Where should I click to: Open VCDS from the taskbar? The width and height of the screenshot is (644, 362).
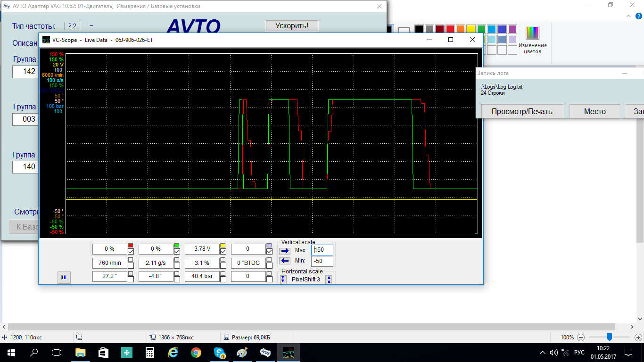click(265, 352)
